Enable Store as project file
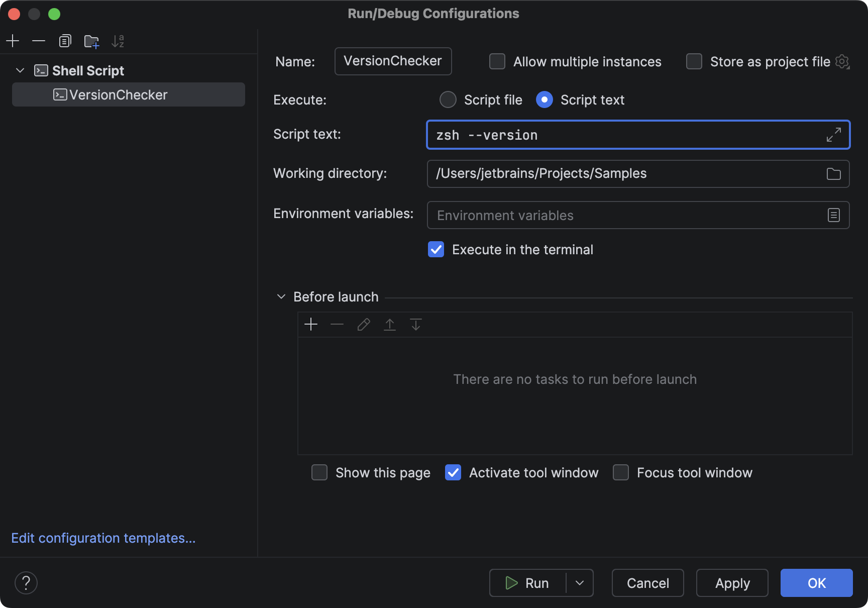This screenshot has height=608, width=868. tap(694, 61)
